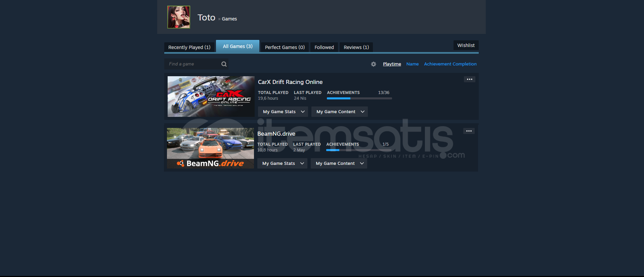Focus the Find a game field
644x277 pixels.
pyautogui.click(x=196, y=64)
